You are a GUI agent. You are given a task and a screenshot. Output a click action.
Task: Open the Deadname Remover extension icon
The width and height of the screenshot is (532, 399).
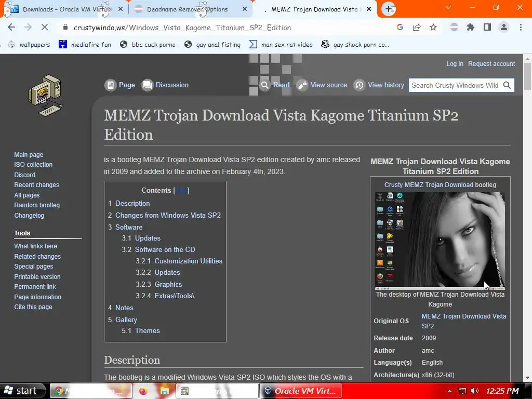point(454,28)
